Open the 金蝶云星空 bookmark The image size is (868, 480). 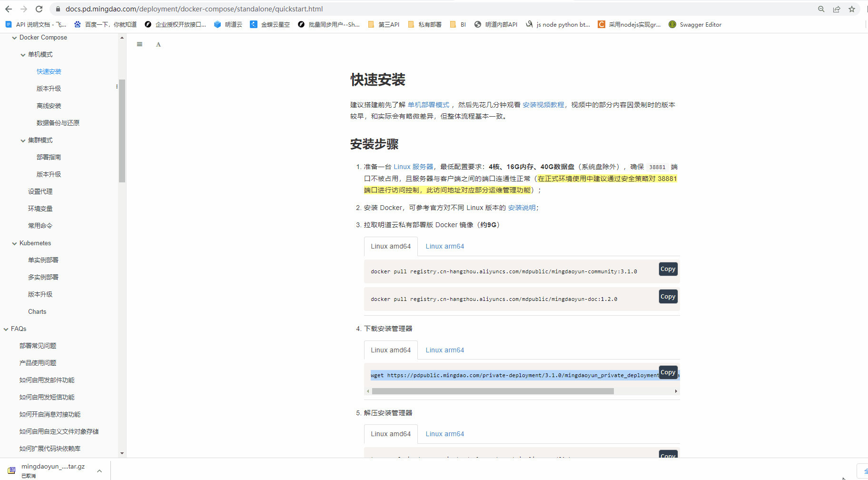(x=270, y=24)
